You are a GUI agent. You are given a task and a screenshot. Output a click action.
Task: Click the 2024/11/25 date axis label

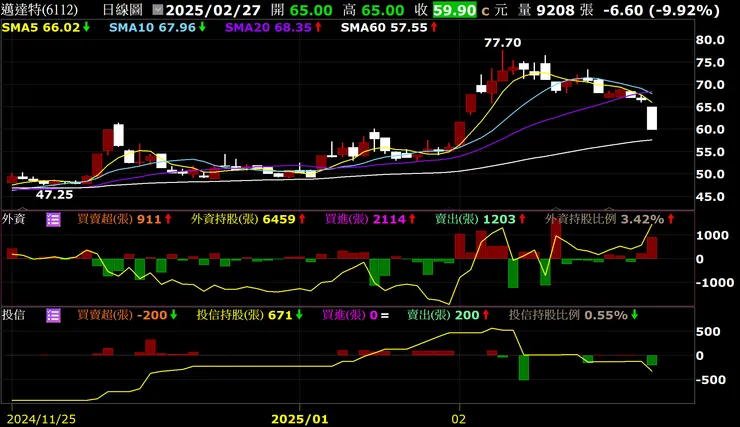[41, 419]
